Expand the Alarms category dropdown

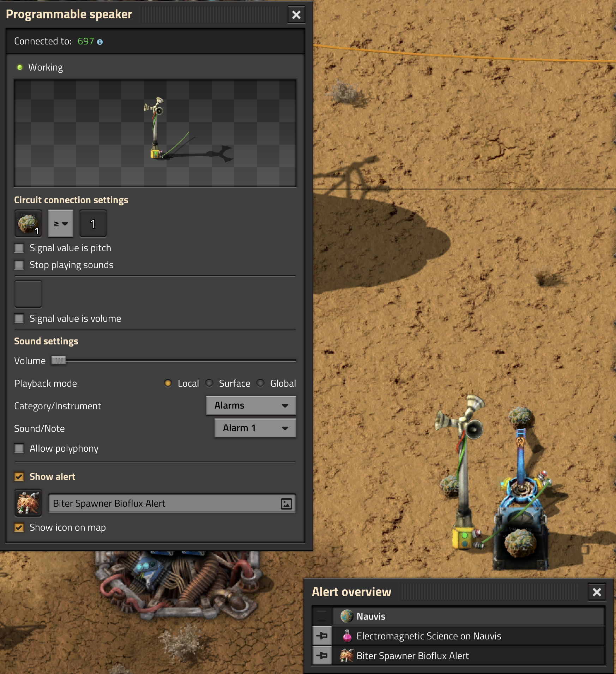point(251,405)
